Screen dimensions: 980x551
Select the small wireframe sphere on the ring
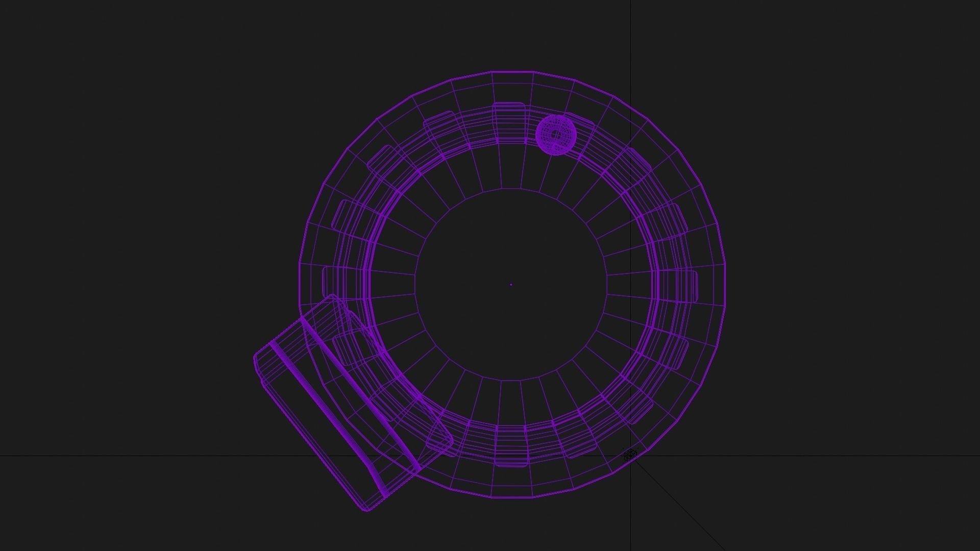pos(556,135)
